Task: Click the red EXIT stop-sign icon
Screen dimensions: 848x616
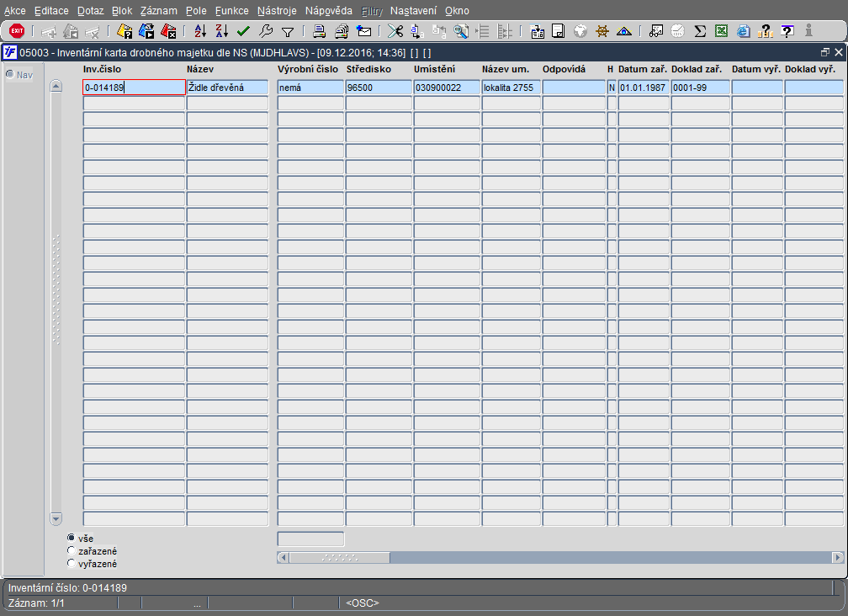Action: pyautogui.click(x=17, y=31)
